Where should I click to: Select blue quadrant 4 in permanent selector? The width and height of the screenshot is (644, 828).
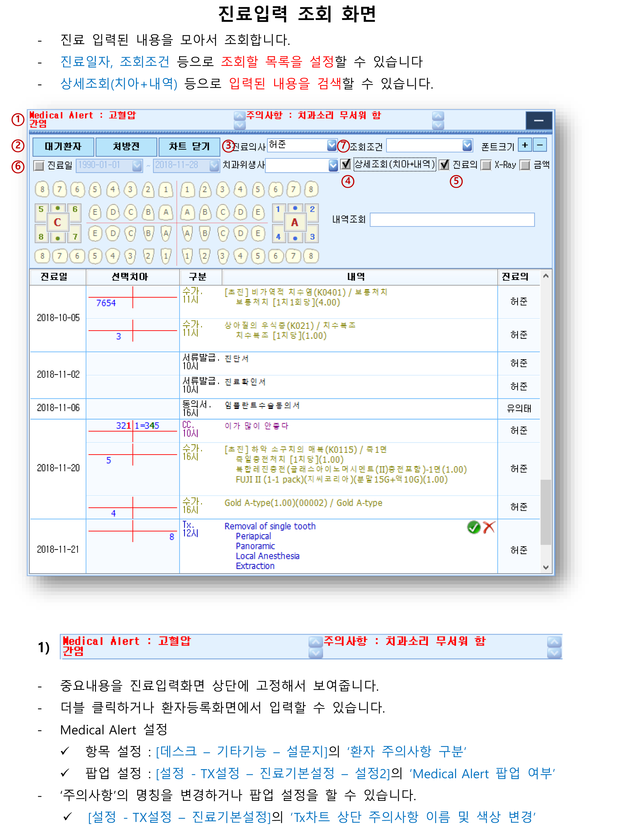coord(278,237)
